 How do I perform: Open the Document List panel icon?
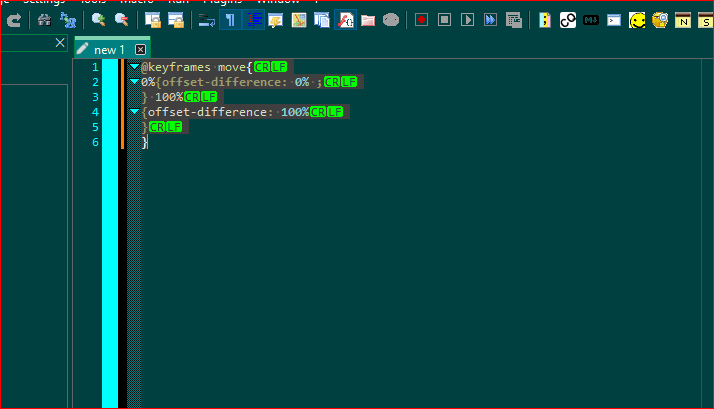(322, 20)
